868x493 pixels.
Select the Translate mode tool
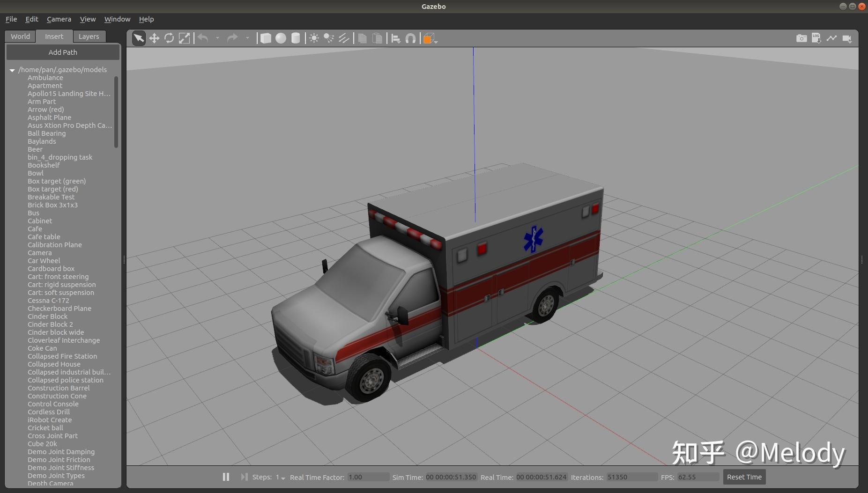pos(154,38)
